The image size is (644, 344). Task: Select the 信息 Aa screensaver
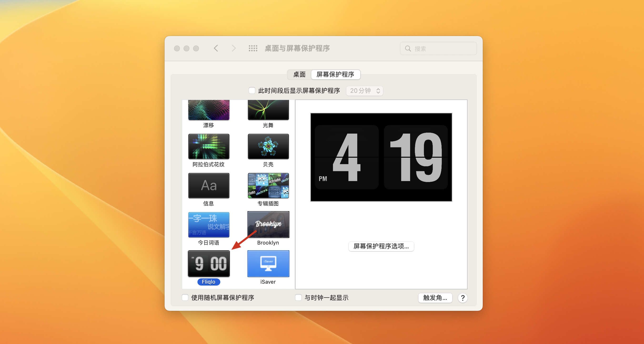(x=209, y=186)
